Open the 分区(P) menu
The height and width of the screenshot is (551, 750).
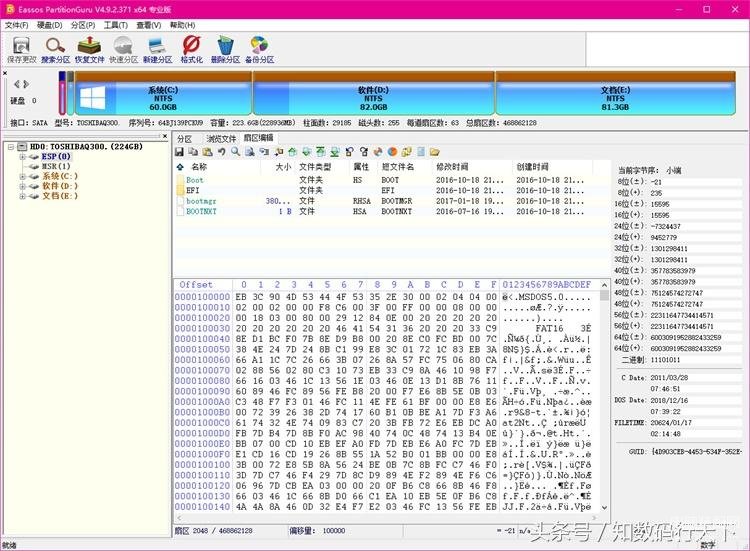click(x=83, y=25)
